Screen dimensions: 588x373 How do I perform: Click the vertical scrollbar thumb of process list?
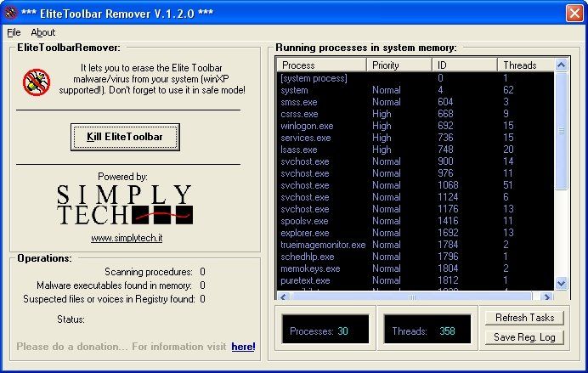[561, 131]
